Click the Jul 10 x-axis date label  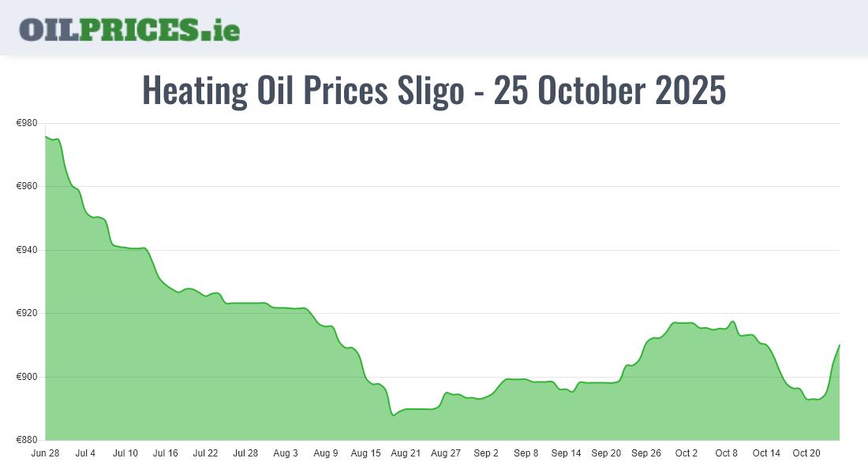(x=125, y=453)
